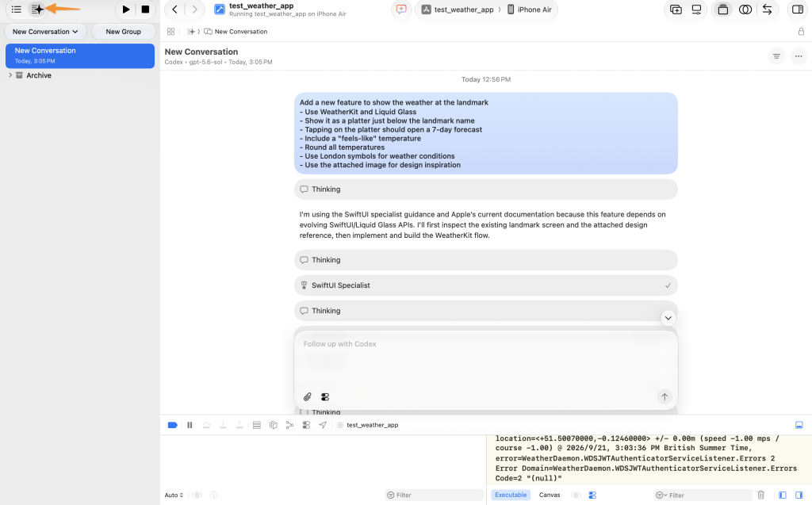
Task: Open the debug view hierarchy icon
Action: click(256, 425)
